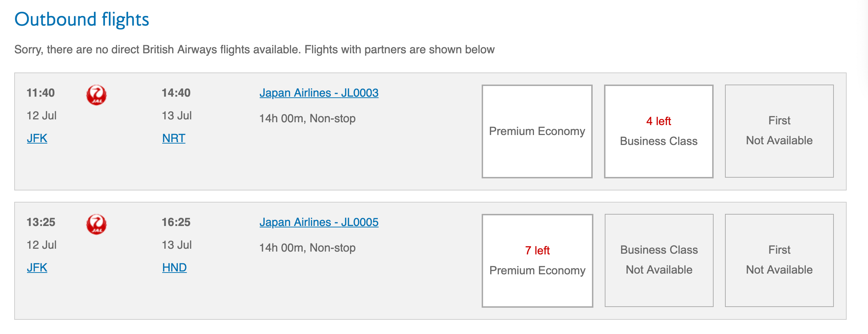Click the JAL logo on flight JL0003

(x=96, y=95)
